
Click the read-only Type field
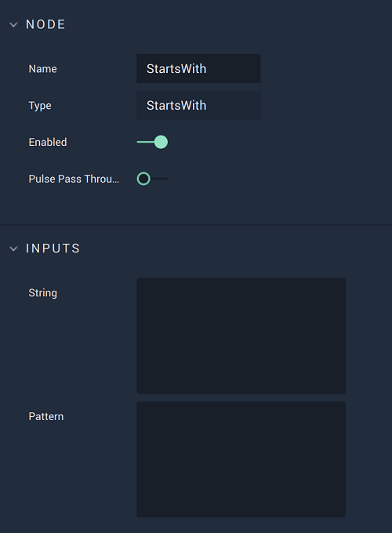(x=198, y=105)
